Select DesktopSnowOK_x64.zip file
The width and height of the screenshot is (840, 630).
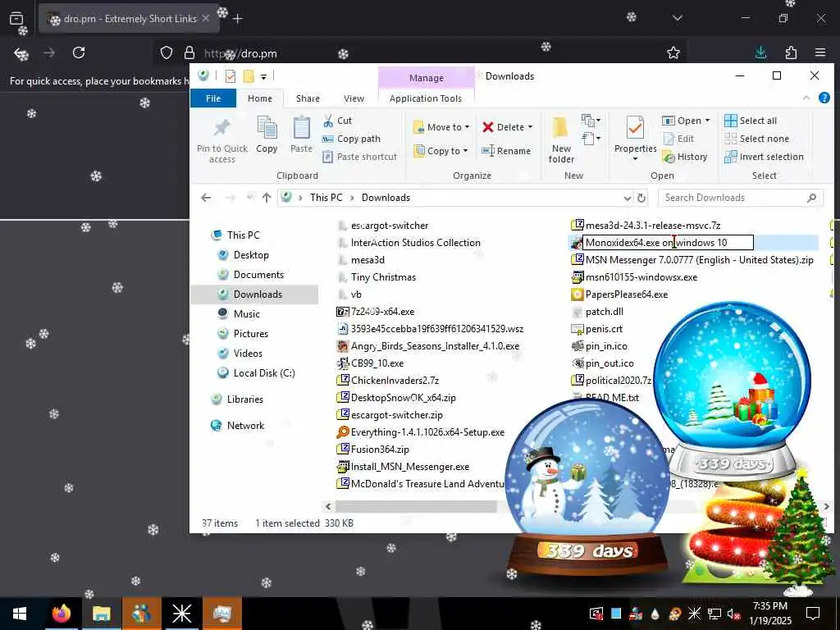coord(403,398)
